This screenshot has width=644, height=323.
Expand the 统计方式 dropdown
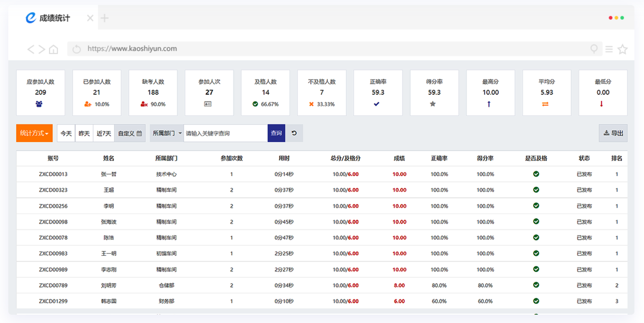34,133
